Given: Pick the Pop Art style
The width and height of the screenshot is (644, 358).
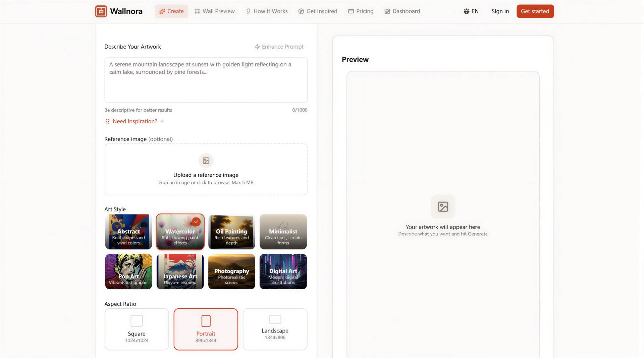Looking at the screenshot, I should (128, 272).
